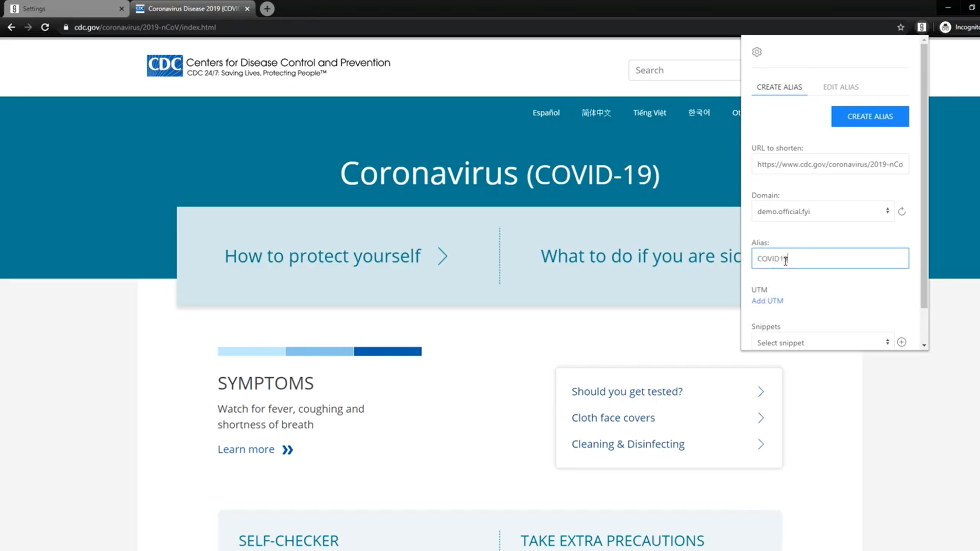Open the Español language link
This screenshot has height=551, width=980.
click(x=546, y=113)
